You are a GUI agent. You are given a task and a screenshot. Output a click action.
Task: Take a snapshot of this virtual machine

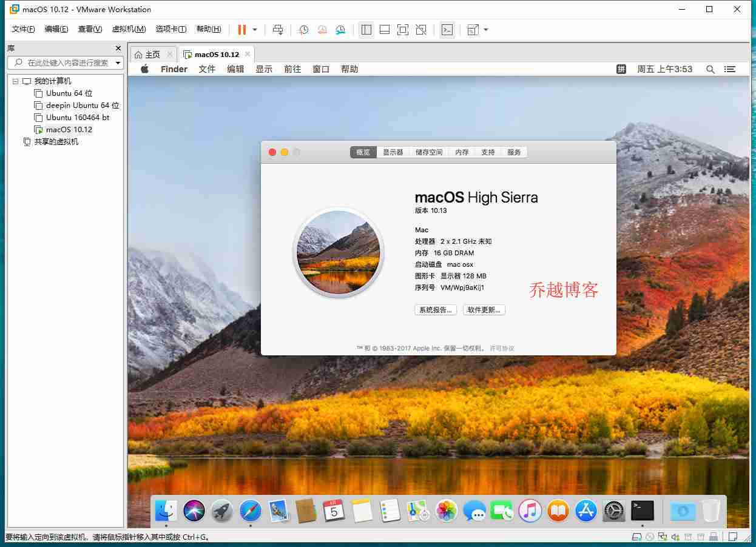point(303,30)
